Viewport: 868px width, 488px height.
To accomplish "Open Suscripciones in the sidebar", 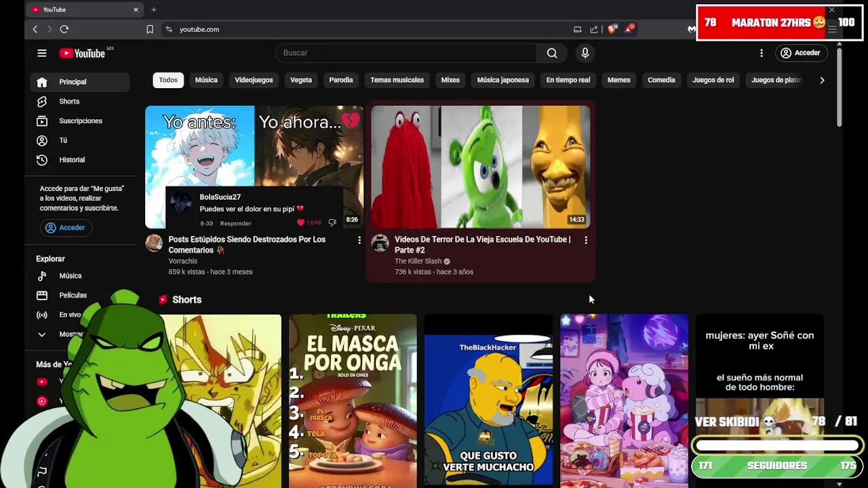I will tap(80, 121).
